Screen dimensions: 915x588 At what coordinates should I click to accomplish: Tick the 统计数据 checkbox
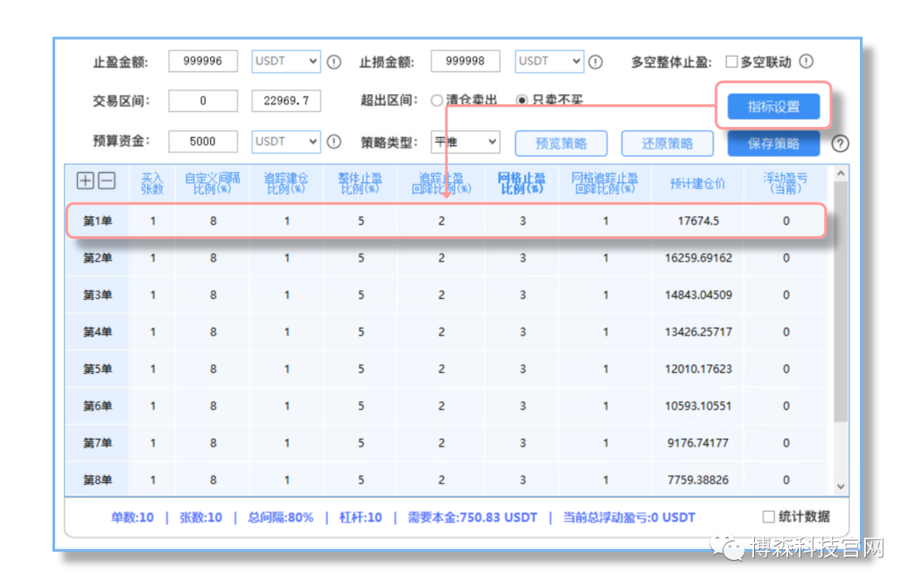tap(768, 517)
